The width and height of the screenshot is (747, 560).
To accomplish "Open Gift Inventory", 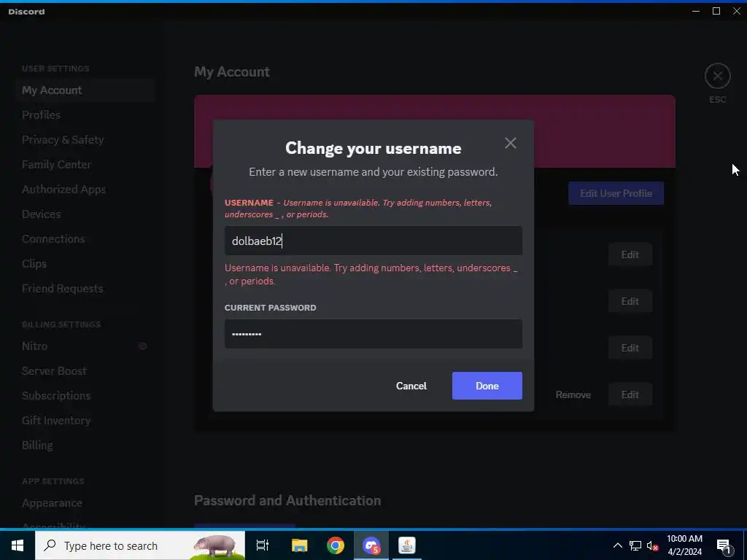I will tap(85, 421).
